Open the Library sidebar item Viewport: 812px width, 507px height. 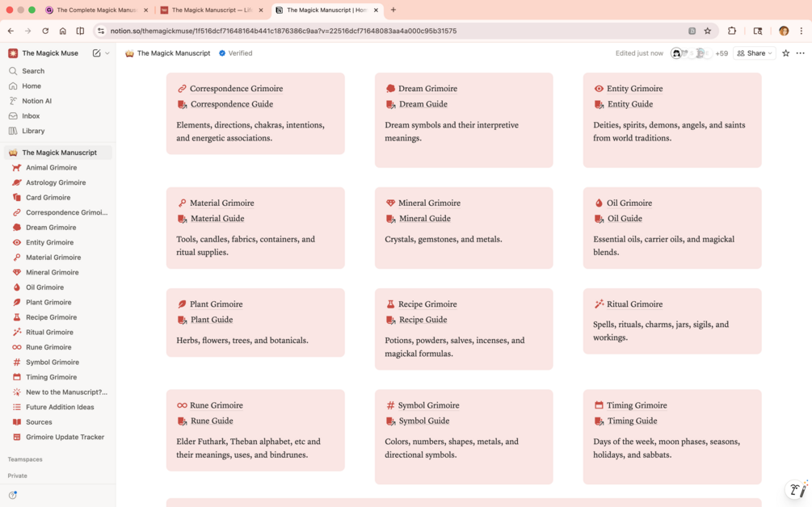coord(33,131)
